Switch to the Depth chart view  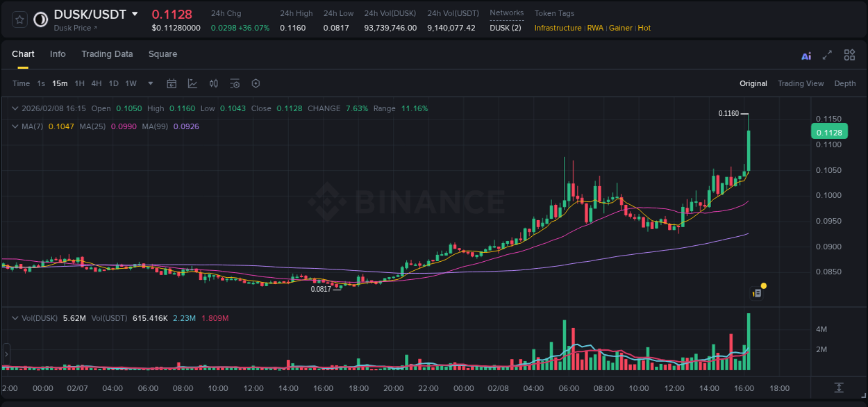click(x=845, y=83)
